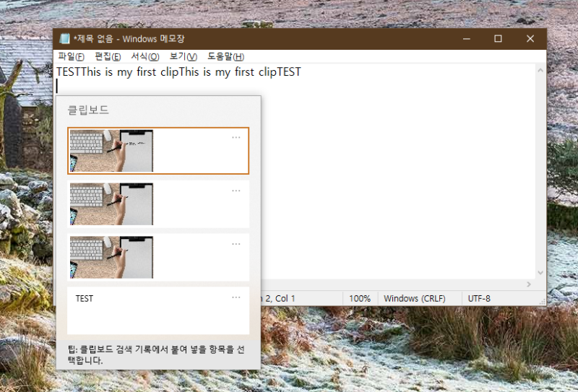
Task: Click the horizontal scrollbar right arrow
Action: pos(528,284)
